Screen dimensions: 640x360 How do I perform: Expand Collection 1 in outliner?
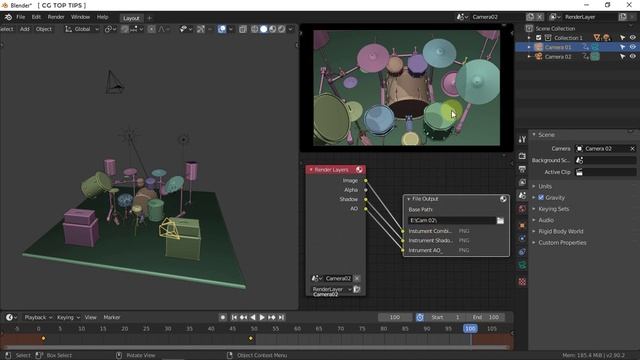pyautogui.click(x=529, y=38)
